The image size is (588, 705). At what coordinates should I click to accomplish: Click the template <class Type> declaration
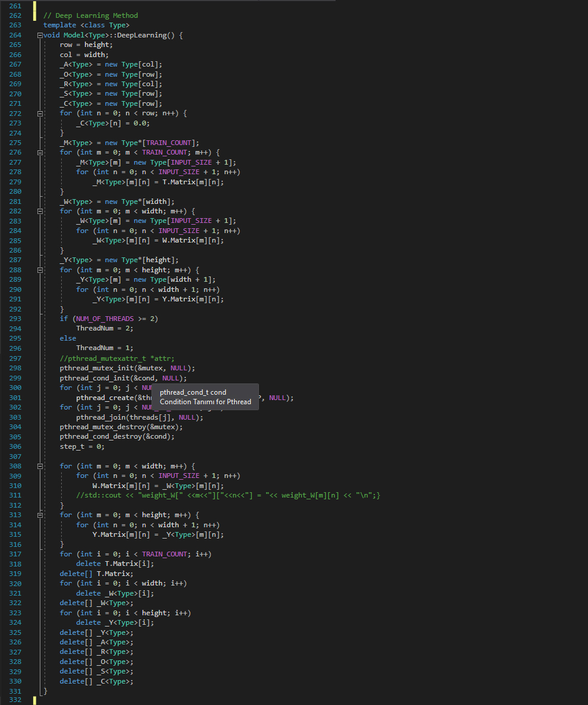coord(86,25)
